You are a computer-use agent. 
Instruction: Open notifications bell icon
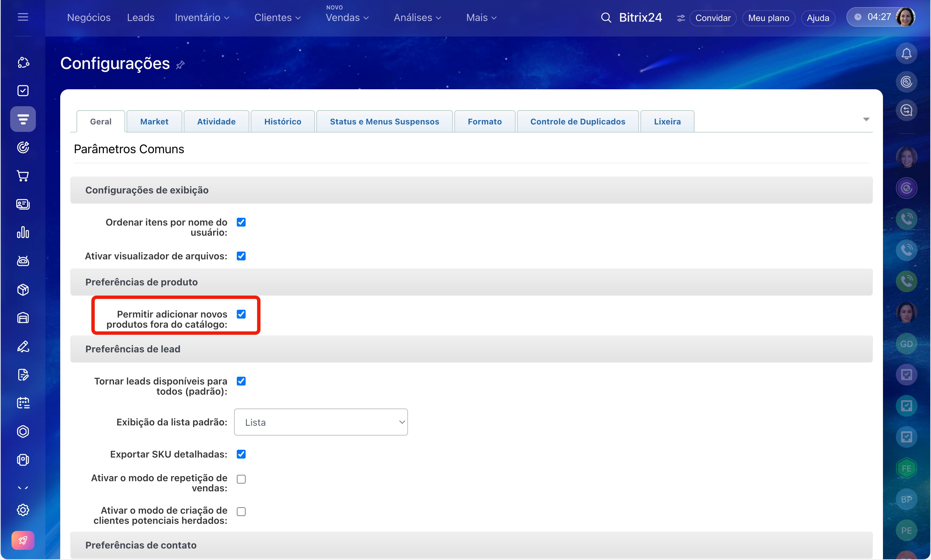pyautogui.click(x=906, y=53)
